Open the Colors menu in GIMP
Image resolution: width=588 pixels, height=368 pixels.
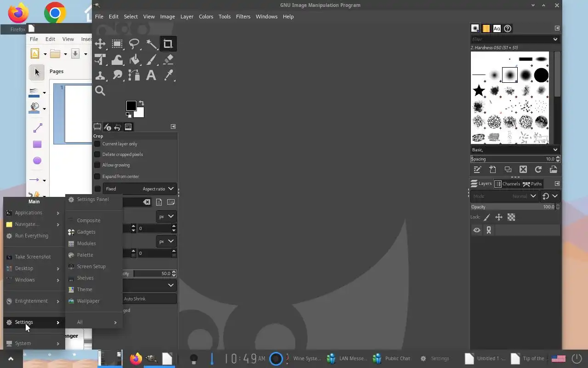(x=206, y=17)
